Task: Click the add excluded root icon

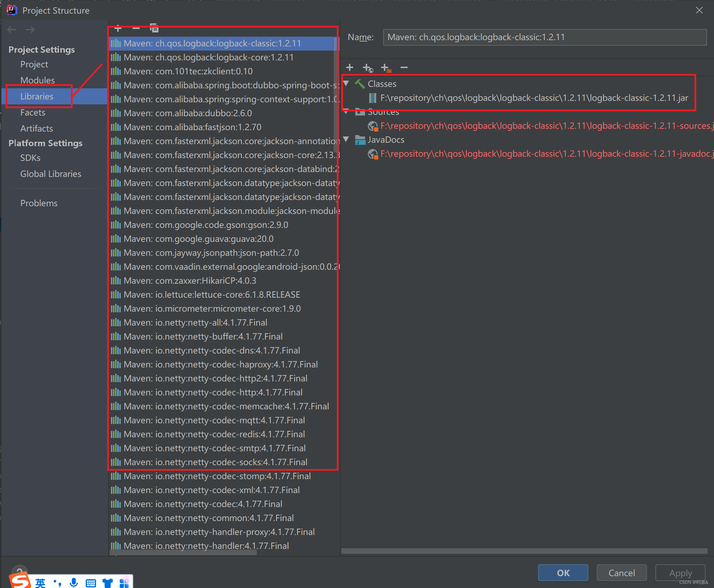Action: [386, 68]
